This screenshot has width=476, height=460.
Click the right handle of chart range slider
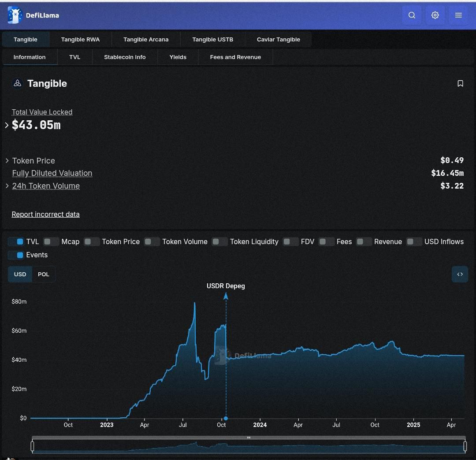465,446
